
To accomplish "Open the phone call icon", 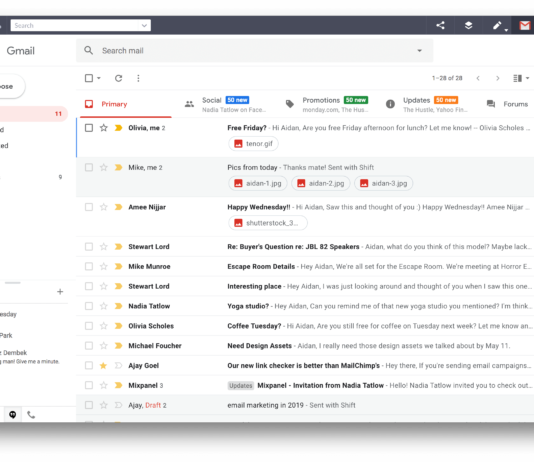I will coord(31,415).
